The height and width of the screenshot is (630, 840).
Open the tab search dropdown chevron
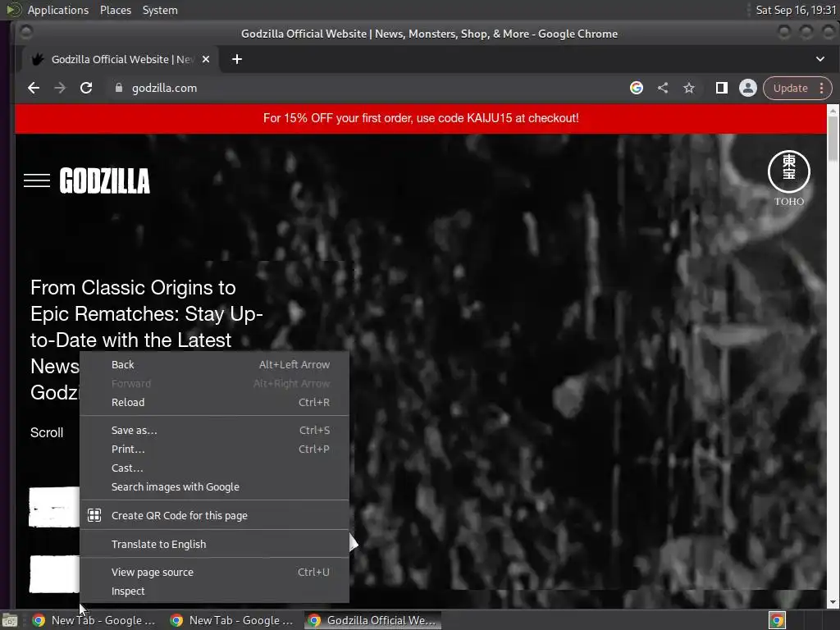(819, 59)
